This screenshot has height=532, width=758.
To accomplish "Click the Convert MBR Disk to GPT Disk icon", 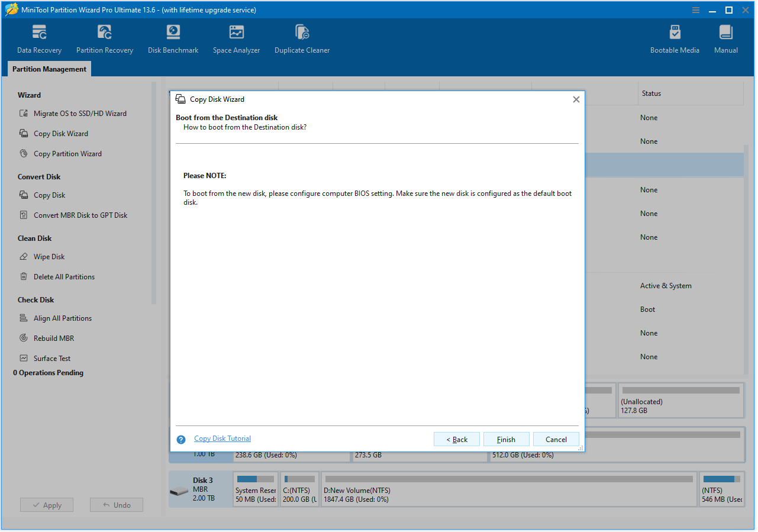I will [x=24, y=215].
